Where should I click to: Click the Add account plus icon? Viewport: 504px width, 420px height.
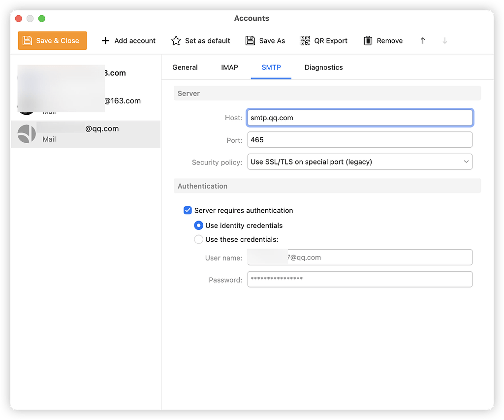pos(105,41)
